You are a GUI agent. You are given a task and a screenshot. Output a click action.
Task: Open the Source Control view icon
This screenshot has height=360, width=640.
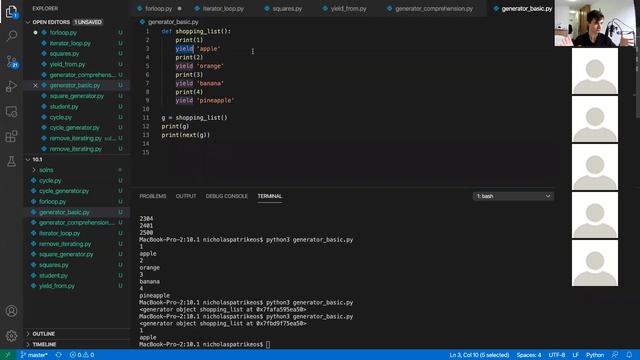pos(11,62)
